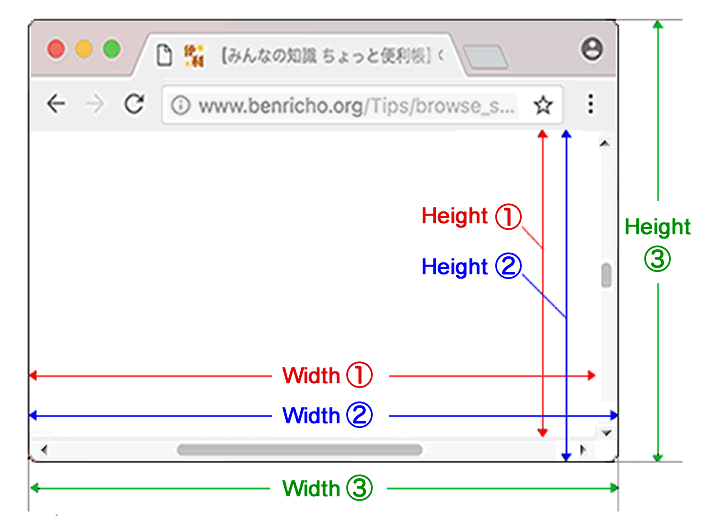710x519 pixels.
Task: Click the benricho favicon in the tab
Action: coord(194,55)
